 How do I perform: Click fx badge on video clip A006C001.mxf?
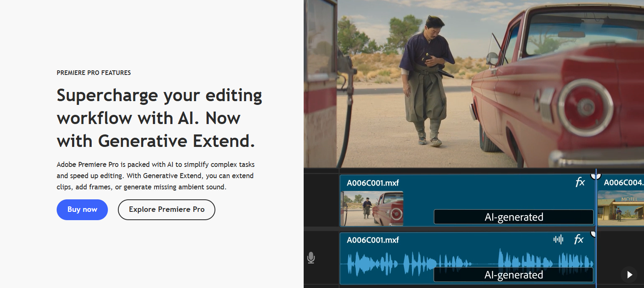580,182
